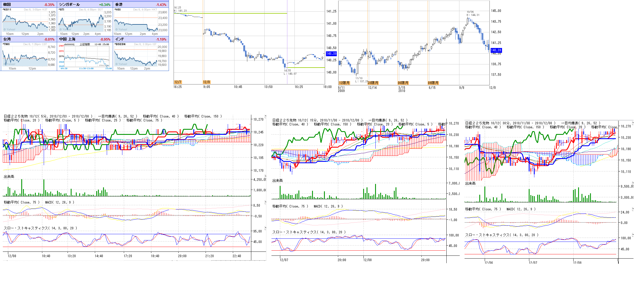
Task: Select the 12/8 date marker on intraday chart
Action: (206, 82)
